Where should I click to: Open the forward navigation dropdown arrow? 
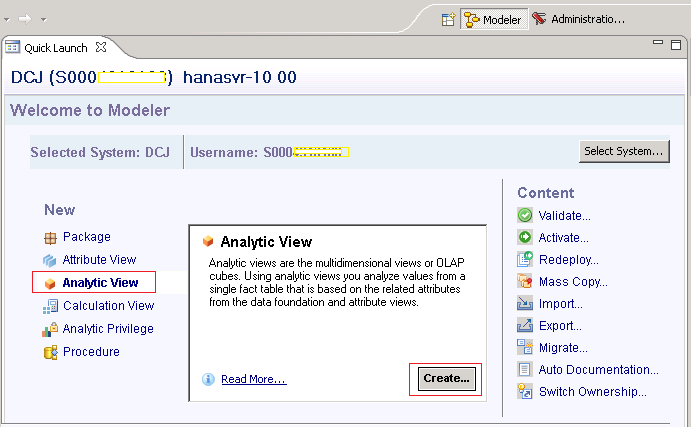(x=43, y=19)
